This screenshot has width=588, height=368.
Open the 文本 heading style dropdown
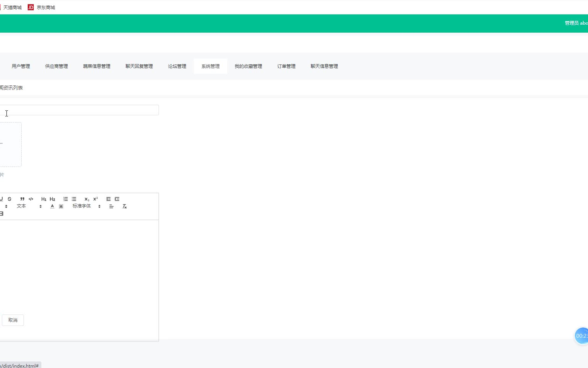point(29,206)
